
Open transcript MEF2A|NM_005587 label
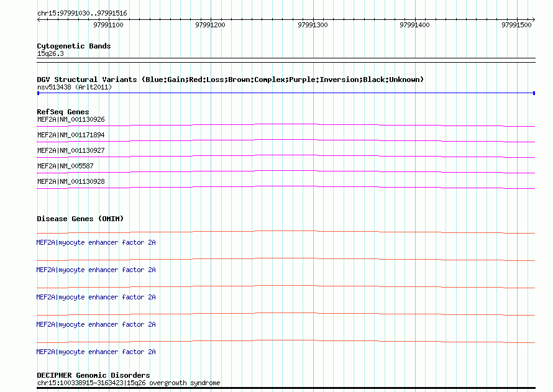pyautogui.click(x=65, y=166)
